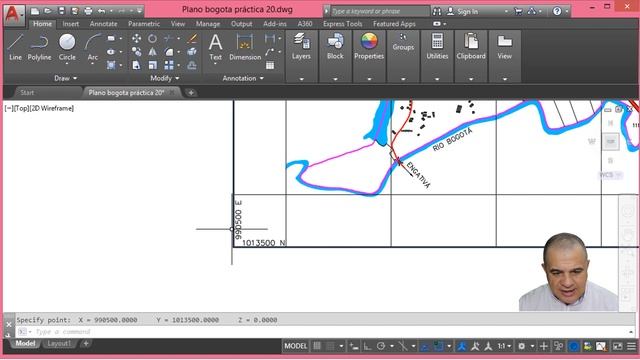Click the Clipboard panel button
The image size is (640, 360).
(x=471, y=47)
